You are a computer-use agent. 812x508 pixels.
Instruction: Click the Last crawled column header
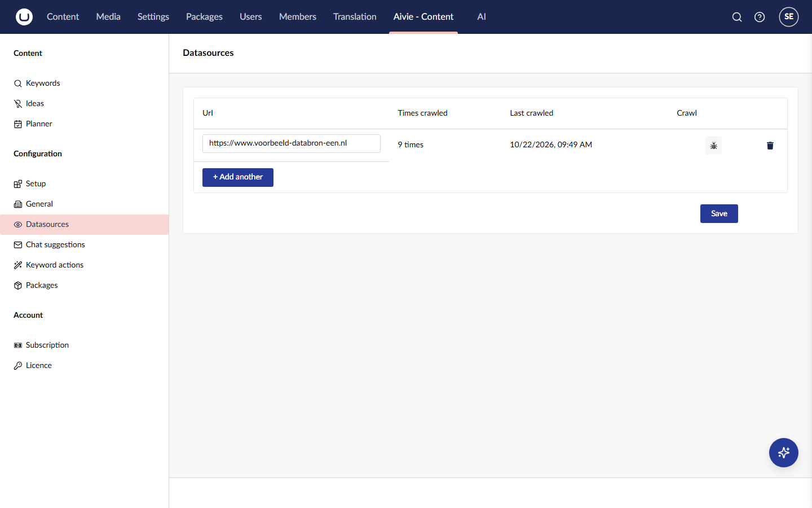[x=532, y=113]
